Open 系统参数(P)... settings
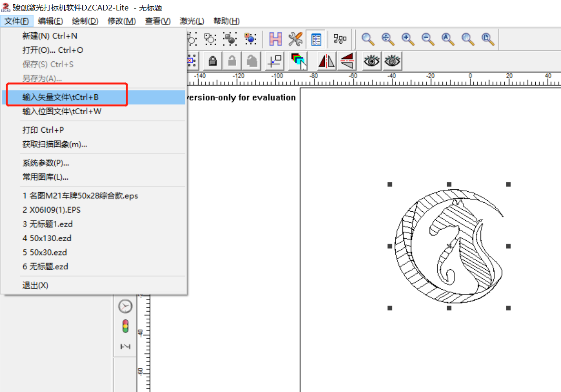This screenshot has width=561, height=392. point(94,163)
